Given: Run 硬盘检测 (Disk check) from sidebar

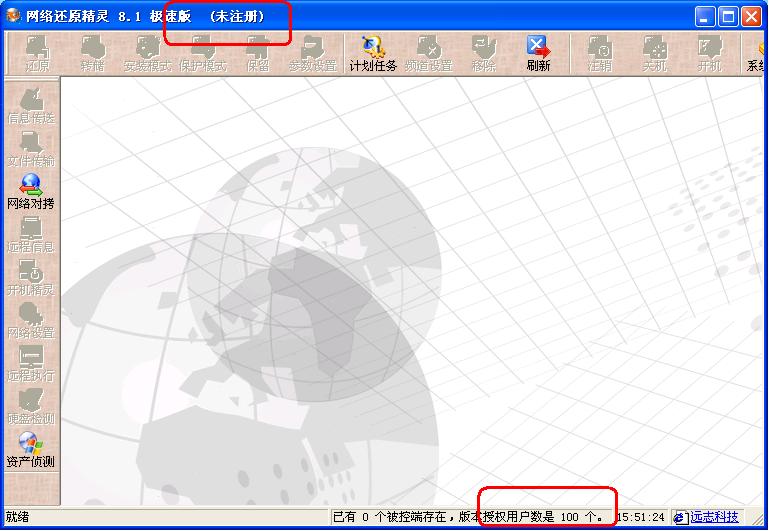Looking at the screenshot, I should coord(31,406).
